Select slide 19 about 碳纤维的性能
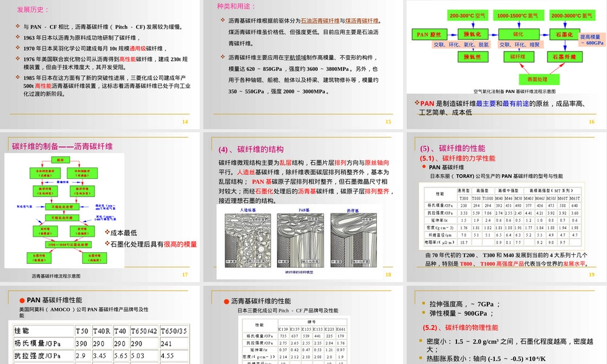Image resolution: width=607 pixels, height=364 pixels. tap(506, 207)
